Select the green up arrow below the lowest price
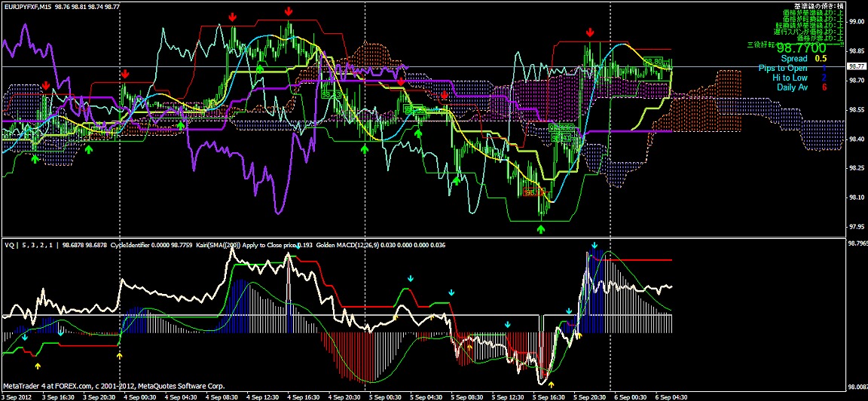Screen dimensions: 868x401 tap(542, 228)
